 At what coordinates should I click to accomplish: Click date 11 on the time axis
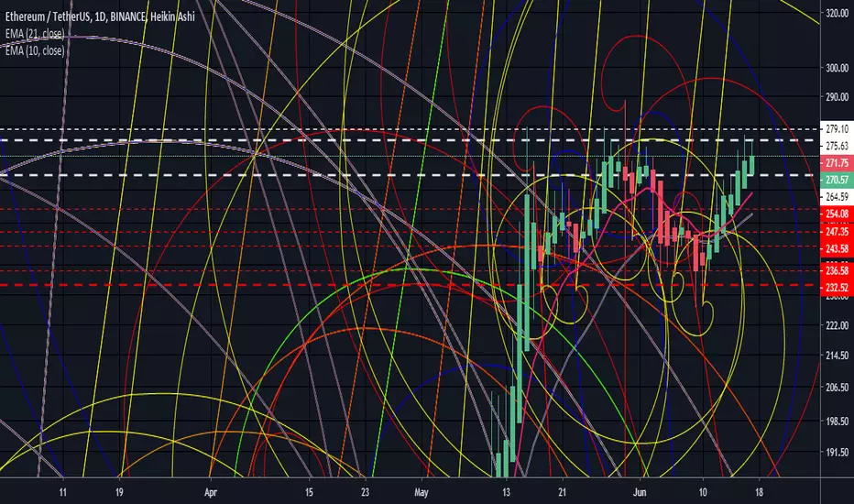[62, 493]
